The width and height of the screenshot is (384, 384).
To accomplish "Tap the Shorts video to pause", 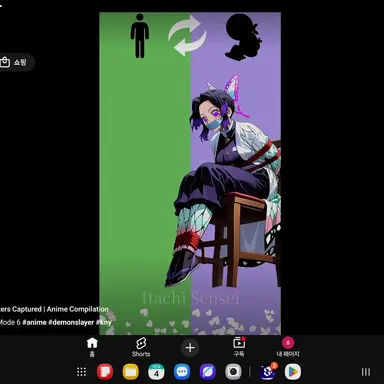I will tap(190, 173).
